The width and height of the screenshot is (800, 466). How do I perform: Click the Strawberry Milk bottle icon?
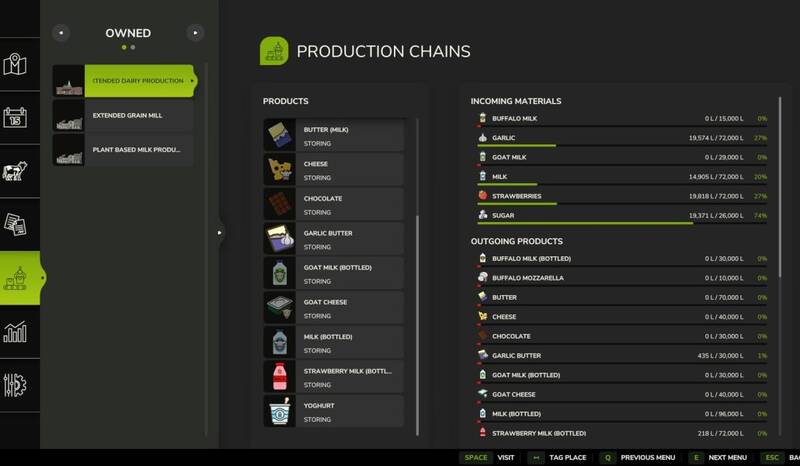(280, 377)
